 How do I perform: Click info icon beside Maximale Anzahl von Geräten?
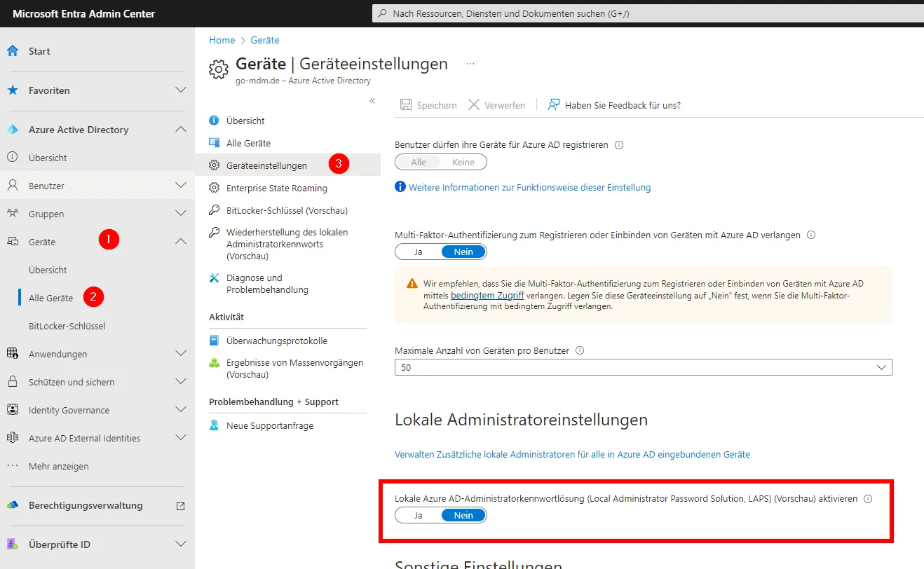tap(580, 350)
